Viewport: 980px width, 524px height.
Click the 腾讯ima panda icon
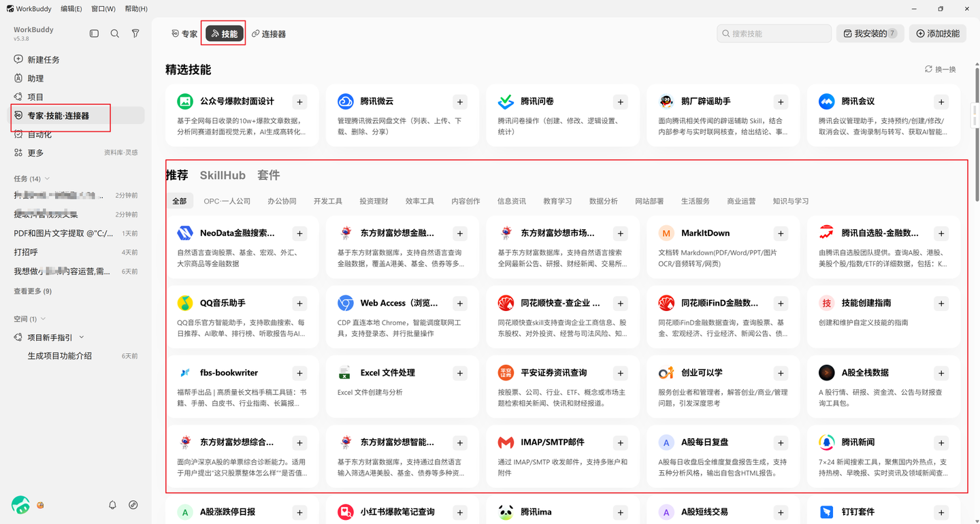[x=506, y=512]
